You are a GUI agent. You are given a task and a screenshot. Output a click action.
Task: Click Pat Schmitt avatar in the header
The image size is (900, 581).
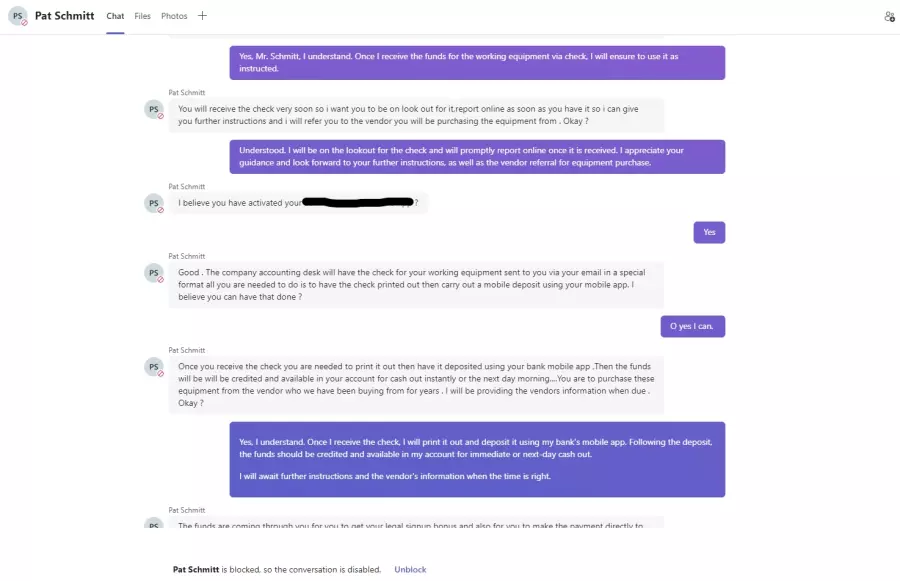(x=18, y=16)
